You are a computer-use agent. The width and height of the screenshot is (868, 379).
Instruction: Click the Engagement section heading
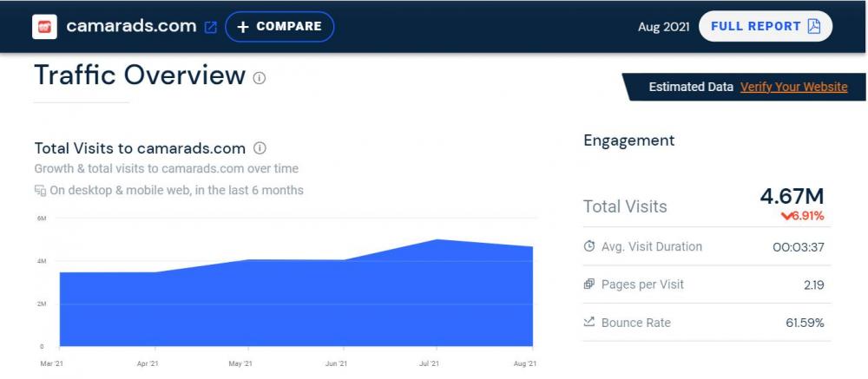(x=628, y=140)
